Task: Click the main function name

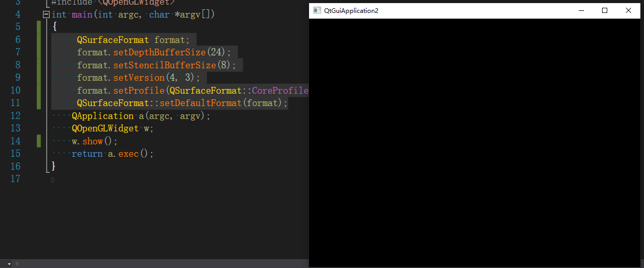Action: (82, 14)
